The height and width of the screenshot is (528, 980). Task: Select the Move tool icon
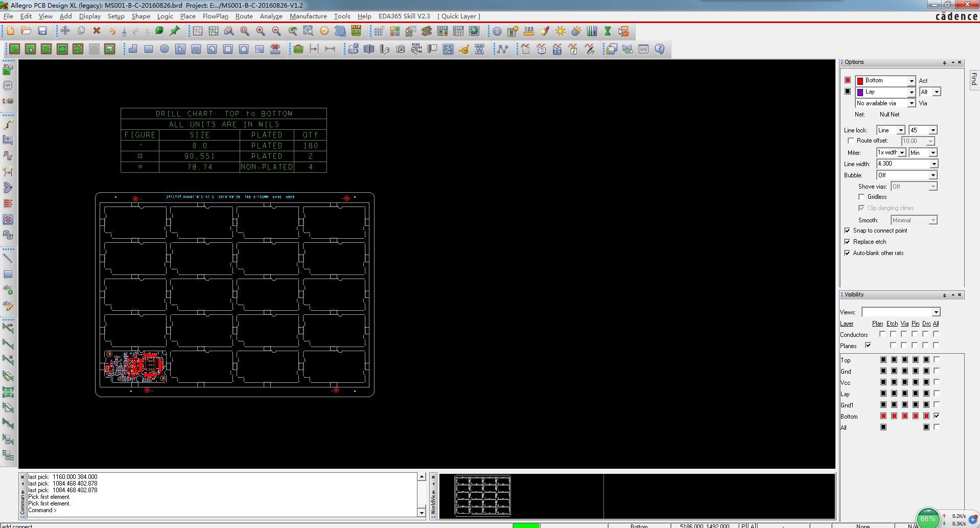coord(65,31)
